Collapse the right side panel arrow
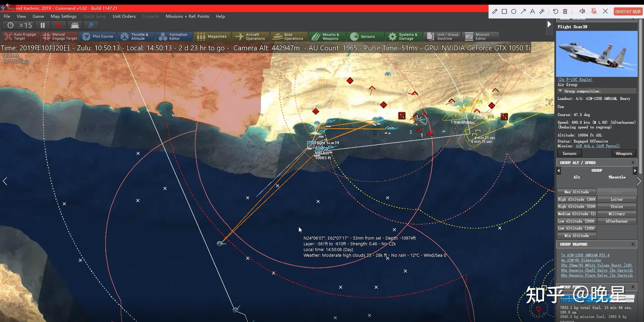Screen dimensions: 644x322 pos(549,24)
